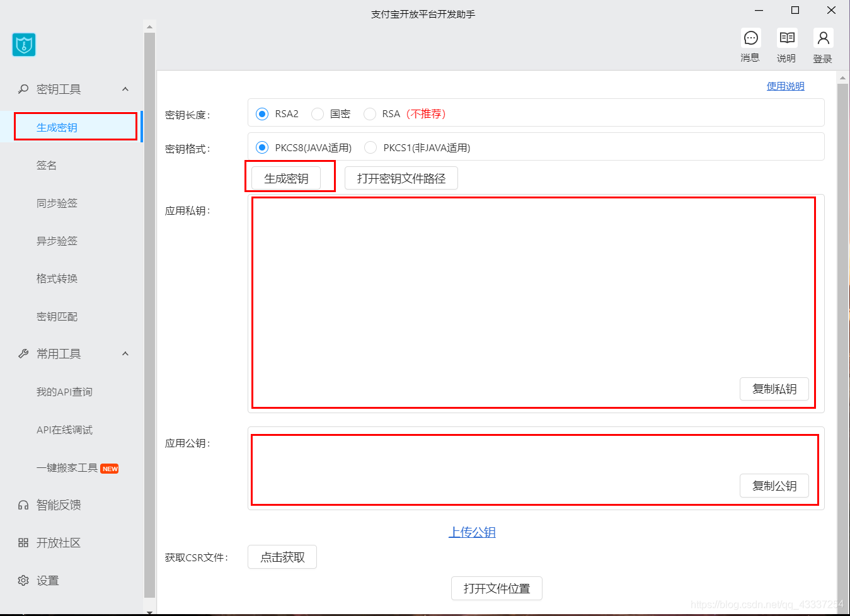Click the 上传公钥 link
This screenshot has height=616, width=850.
pos(472,532)
